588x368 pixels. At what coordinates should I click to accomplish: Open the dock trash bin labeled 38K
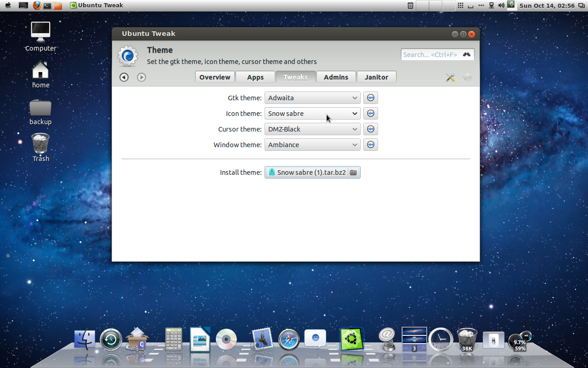tap(467, 340)
